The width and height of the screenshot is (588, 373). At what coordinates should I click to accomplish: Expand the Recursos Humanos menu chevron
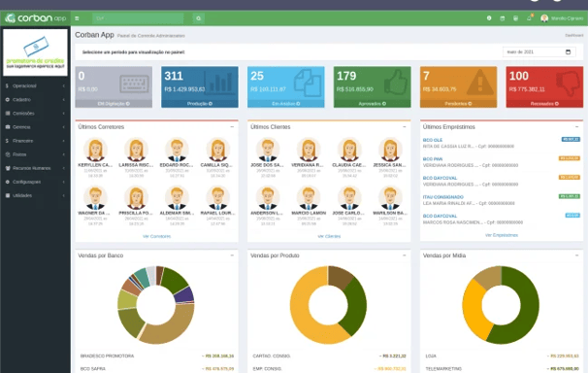coord(64,168)
